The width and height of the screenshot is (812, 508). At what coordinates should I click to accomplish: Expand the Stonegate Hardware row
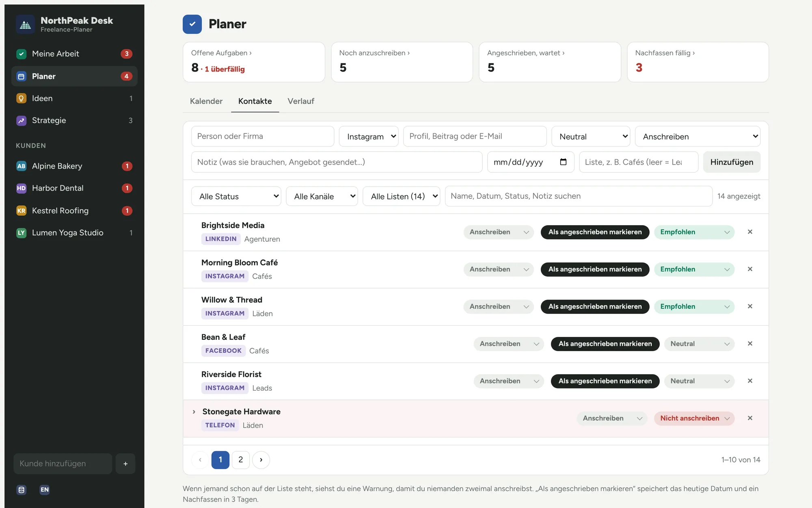pyautogui.click(x=194, y=412)
